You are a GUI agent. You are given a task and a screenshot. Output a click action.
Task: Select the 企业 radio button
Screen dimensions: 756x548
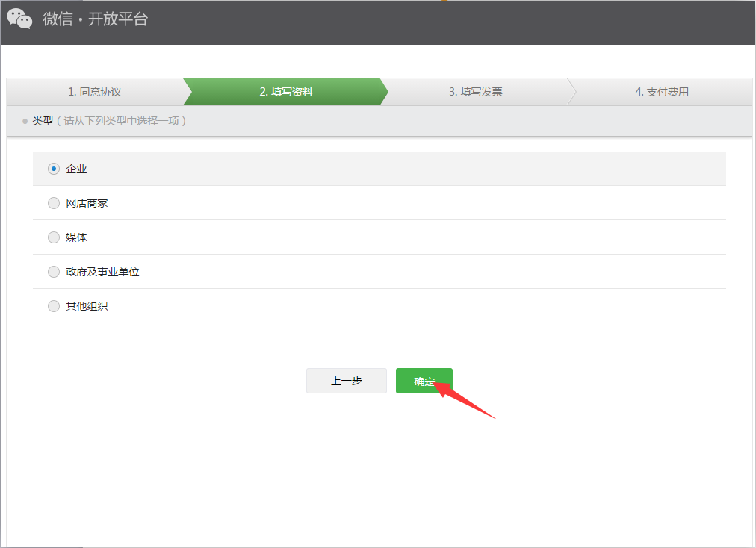(x=54, y=169)
